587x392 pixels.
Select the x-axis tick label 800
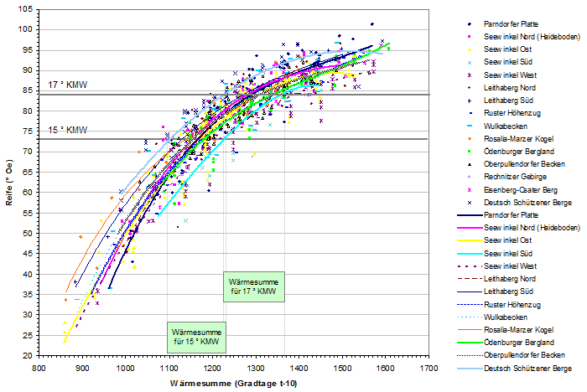[x=39, y=369]
